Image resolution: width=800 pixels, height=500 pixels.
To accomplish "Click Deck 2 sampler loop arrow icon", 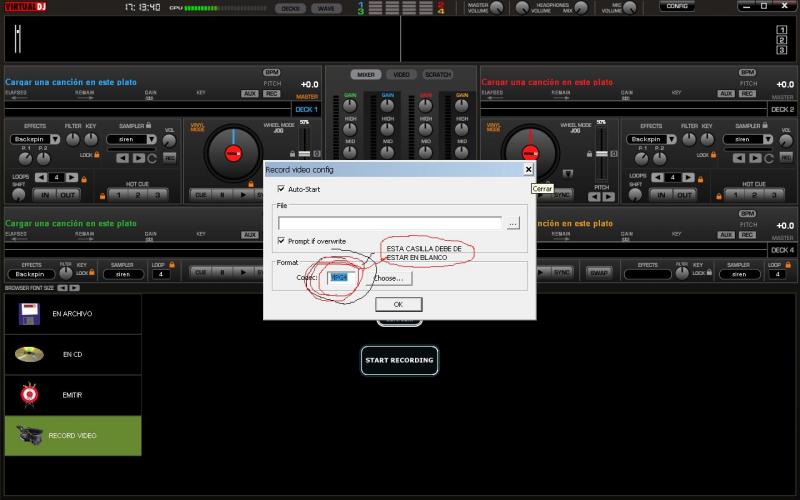I will click(769, 159).
